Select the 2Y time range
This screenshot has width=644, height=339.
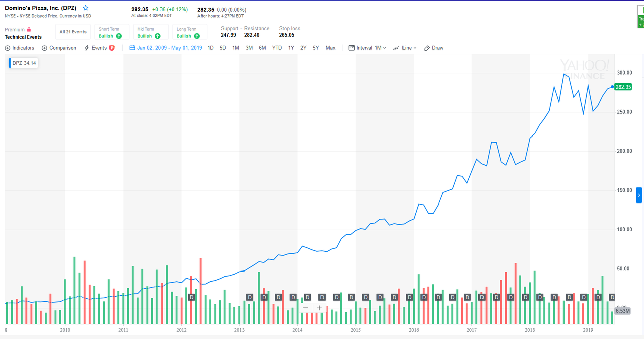303,48
